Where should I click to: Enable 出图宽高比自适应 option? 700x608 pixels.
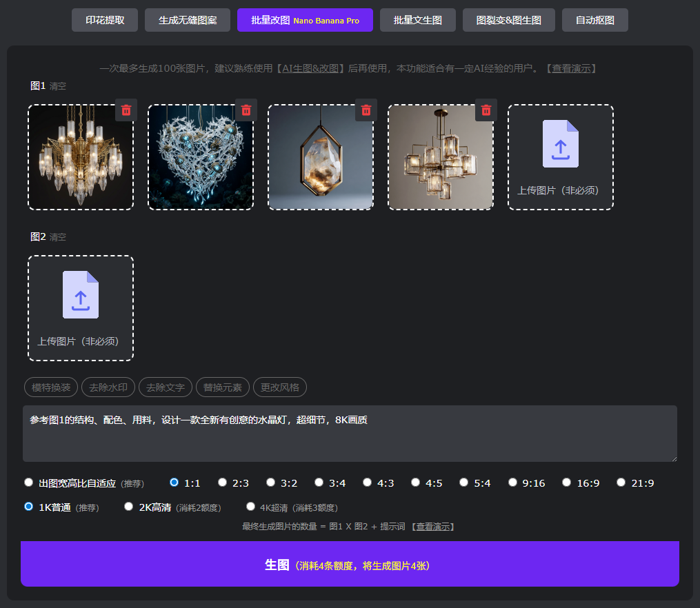click(29, 483)
